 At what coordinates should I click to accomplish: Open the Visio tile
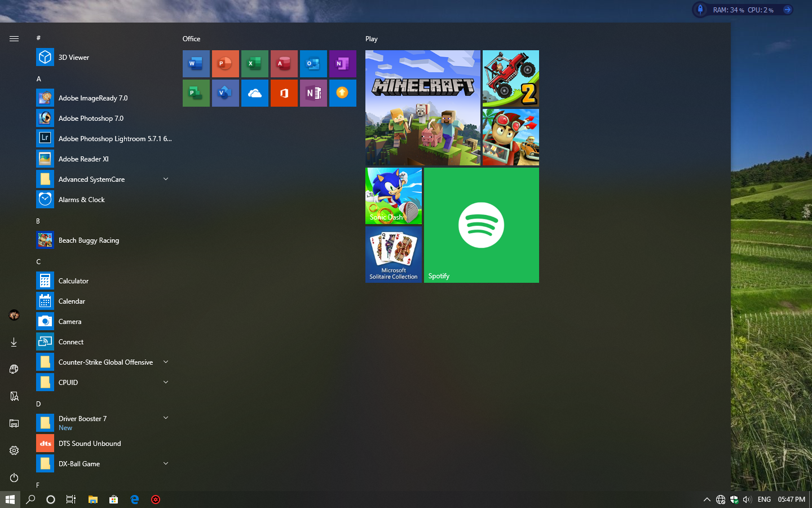coord(226,93)
